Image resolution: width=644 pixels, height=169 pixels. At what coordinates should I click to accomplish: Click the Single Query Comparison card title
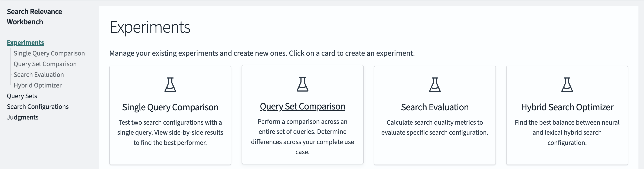(170, 107)
